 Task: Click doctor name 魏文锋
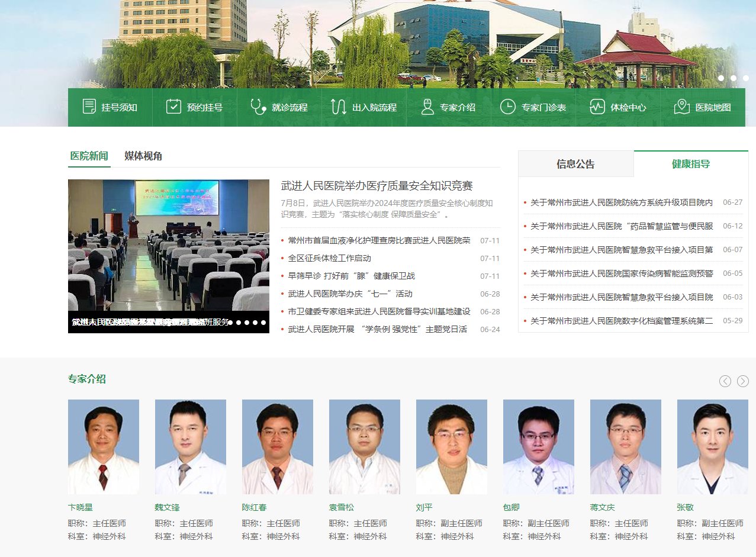click(168, 507)
